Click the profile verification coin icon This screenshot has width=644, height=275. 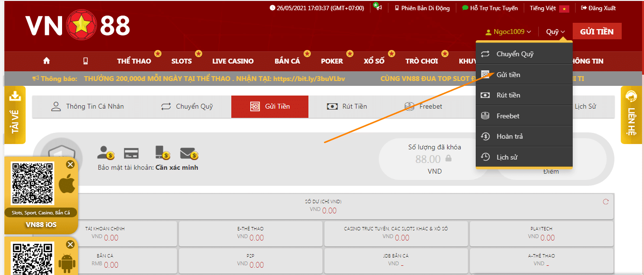click(x=105, y=152)
